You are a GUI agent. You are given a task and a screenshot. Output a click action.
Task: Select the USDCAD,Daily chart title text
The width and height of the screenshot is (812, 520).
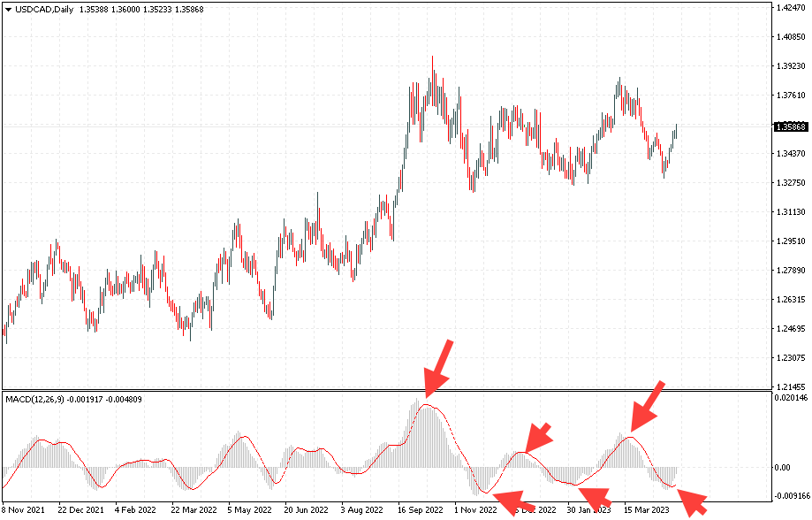point(44,10)
